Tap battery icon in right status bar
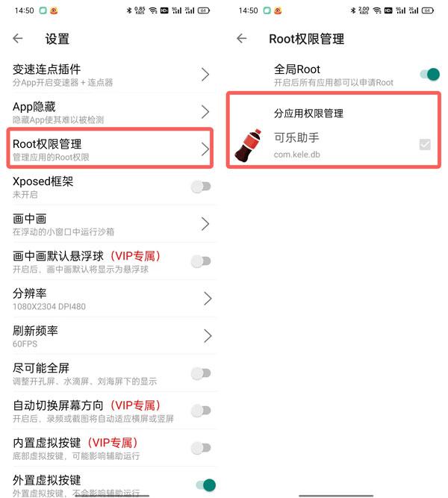The height and width of the screenshot is (498, 448). (x=427, y=10)
